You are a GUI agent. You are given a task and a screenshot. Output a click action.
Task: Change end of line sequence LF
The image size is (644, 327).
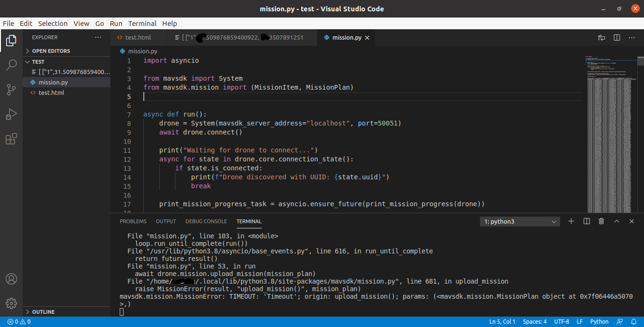point(580,322)
